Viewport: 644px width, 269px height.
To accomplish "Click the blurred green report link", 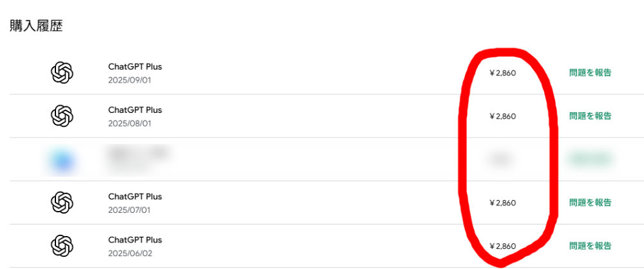I will (590, 159).
